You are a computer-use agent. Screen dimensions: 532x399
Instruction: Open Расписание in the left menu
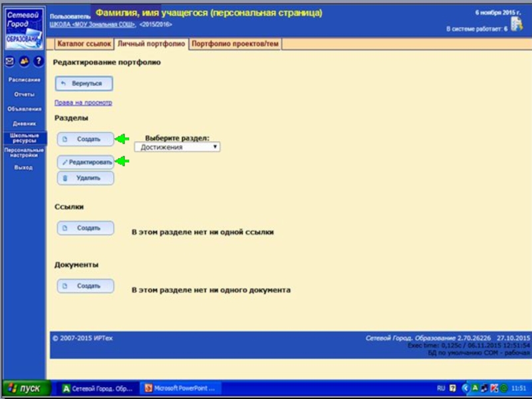point(24,80)
